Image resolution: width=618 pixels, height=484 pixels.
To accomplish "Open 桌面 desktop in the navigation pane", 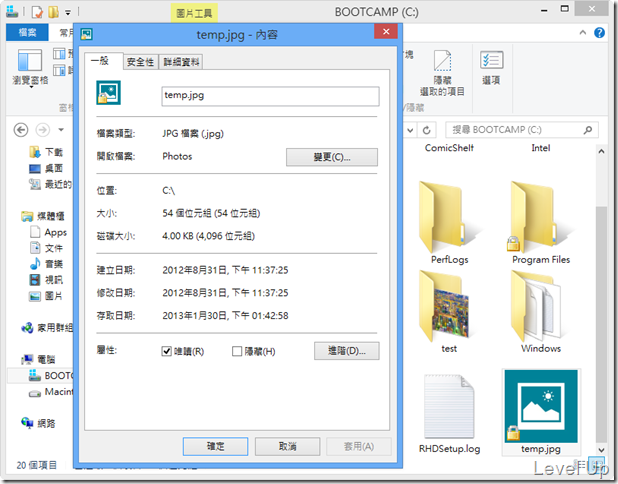I will pyautogui.click(x=46, y=168).
